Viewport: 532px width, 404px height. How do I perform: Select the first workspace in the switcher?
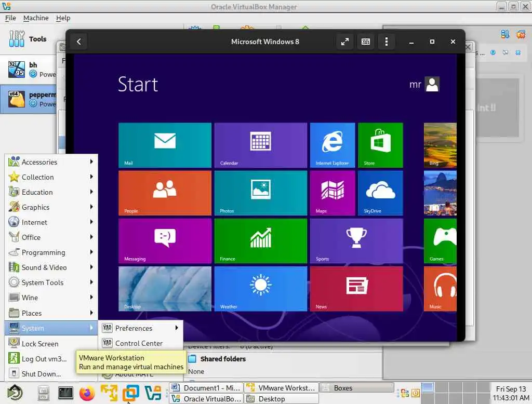point(428,387)
